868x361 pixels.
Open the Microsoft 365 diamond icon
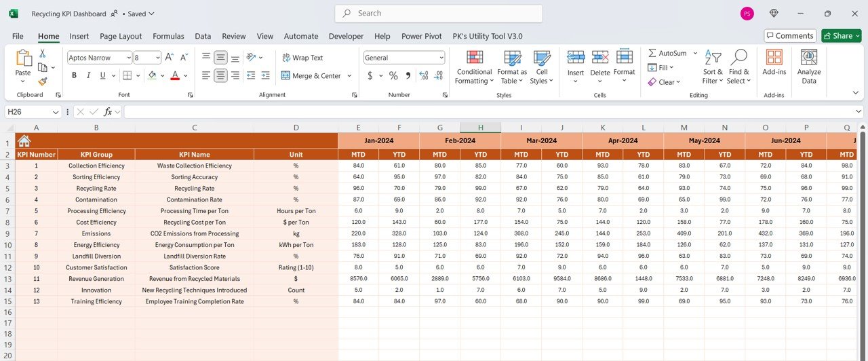[774, 14]
